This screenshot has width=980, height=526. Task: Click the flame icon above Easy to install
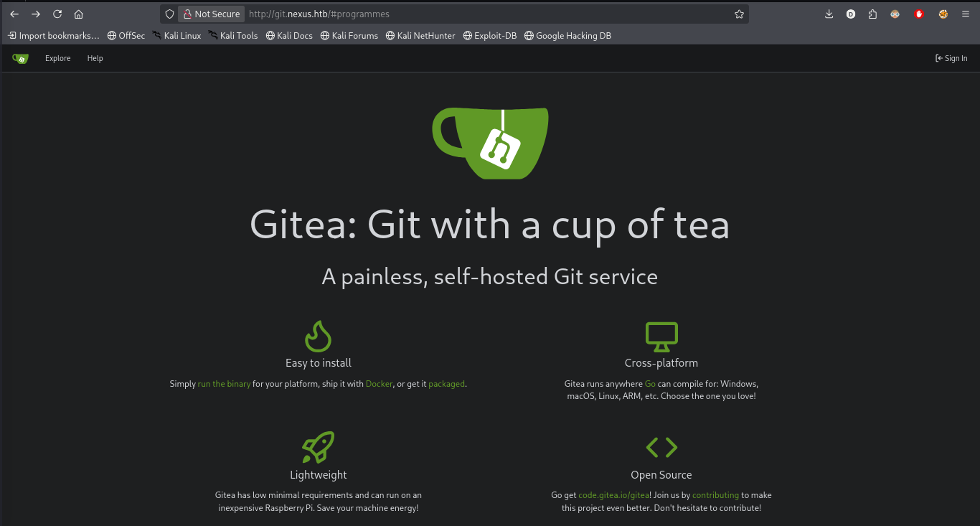[318, 335]
